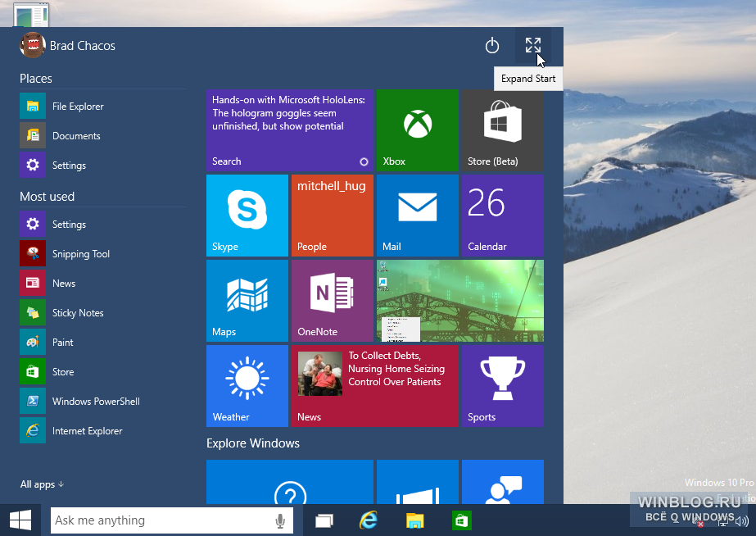This screenshot has width=756, height=536.
Task: Open the Maps tile
Action: tap(247, 301)
